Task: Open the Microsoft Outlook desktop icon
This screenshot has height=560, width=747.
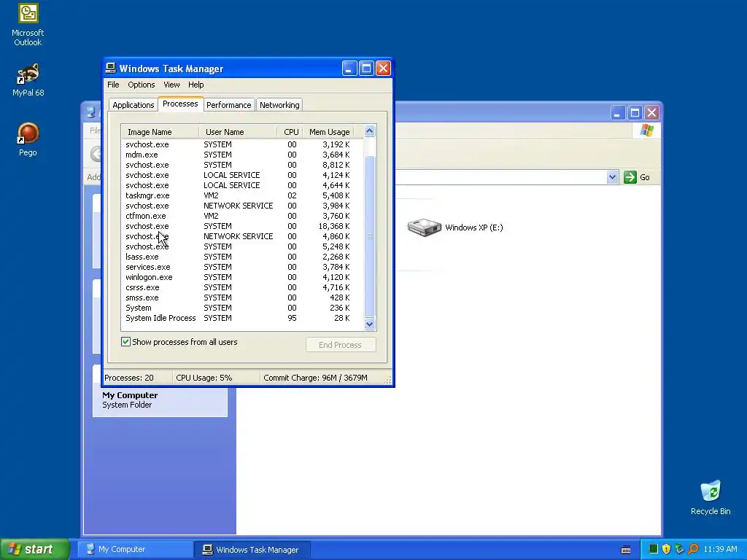Action: pos(28,26)
